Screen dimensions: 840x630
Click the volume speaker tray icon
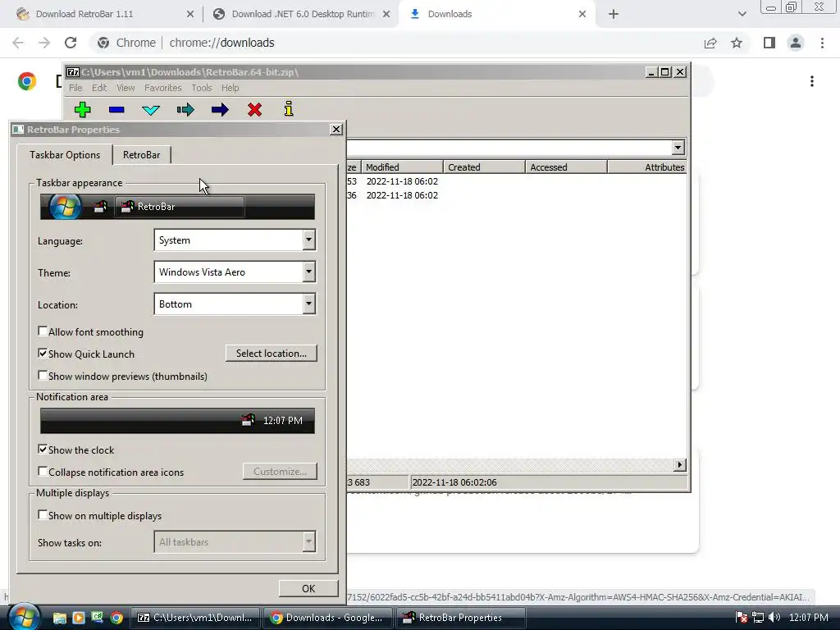[x=774, y=618]
